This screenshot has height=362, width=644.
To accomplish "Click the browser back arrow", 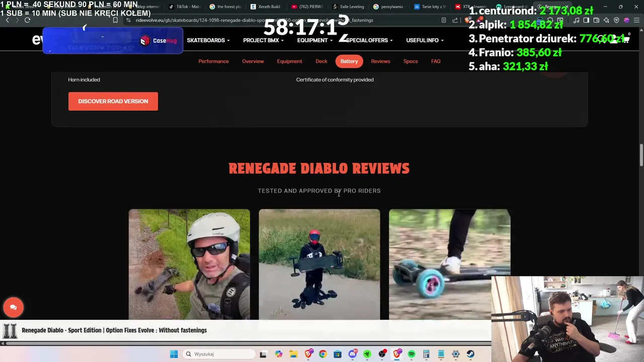I will tap(7, 20).
